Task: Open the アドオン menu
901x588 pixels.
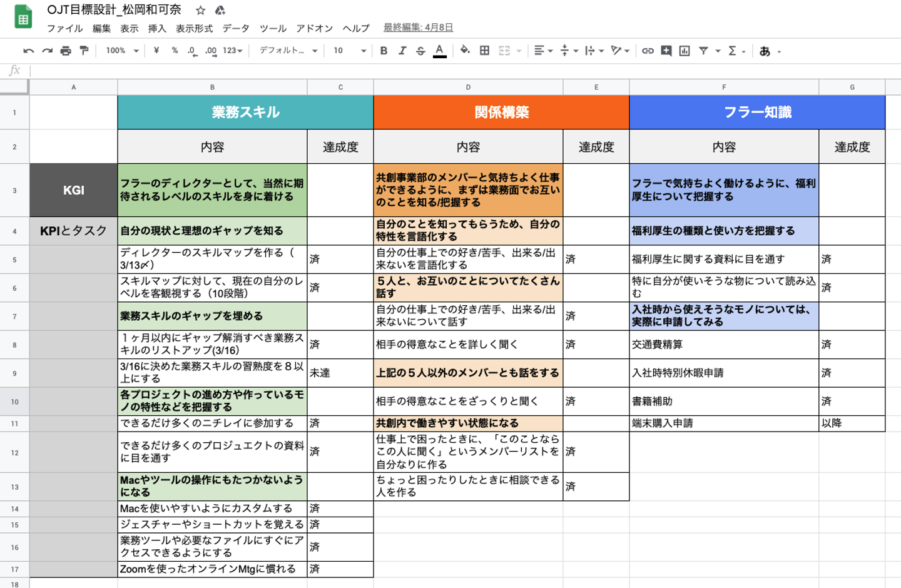Action: click(x=315, y=28)
